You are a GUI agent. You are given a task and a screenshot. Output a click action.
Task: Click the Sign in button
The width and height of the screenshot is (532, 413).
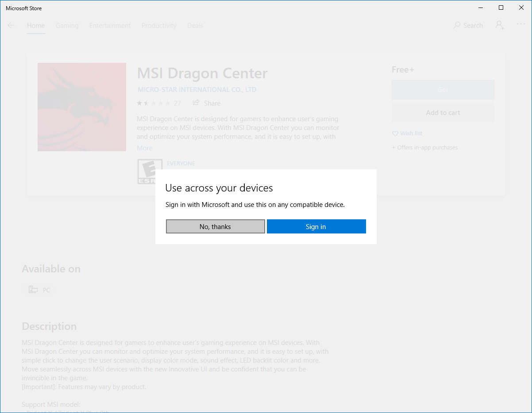(x=316, y=226)
